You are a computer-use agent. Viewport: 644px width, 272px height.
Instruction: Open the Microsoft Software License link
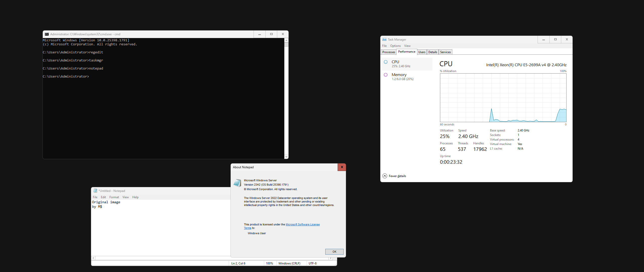(x=303, y=224)
